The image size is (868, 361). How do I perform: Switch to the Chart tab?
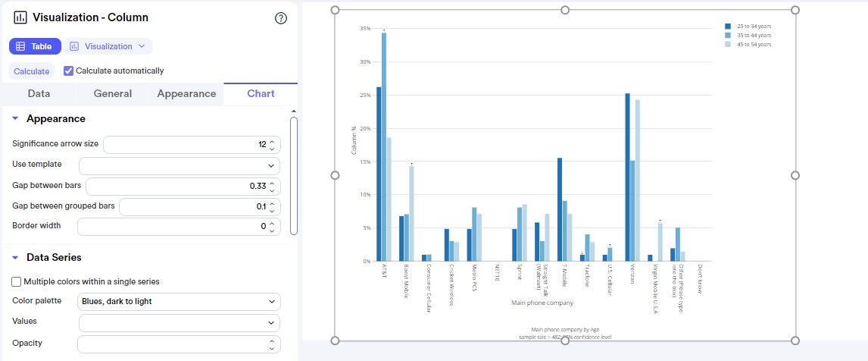coord(261,94)
